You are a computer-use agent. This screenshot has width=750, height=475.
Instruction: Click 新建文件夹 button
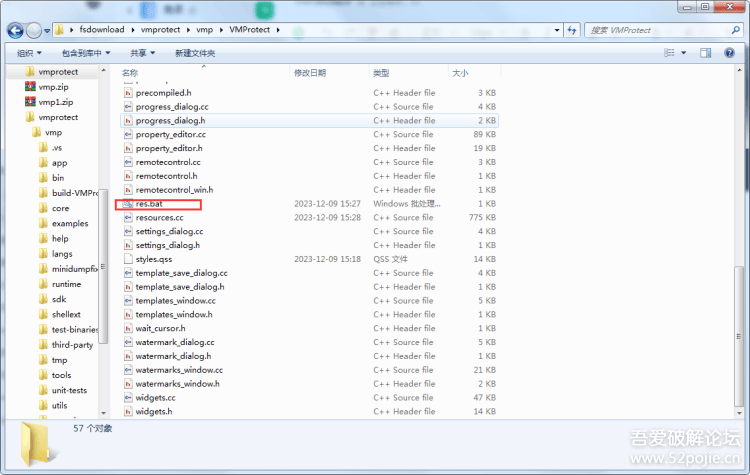coord(195,53)
